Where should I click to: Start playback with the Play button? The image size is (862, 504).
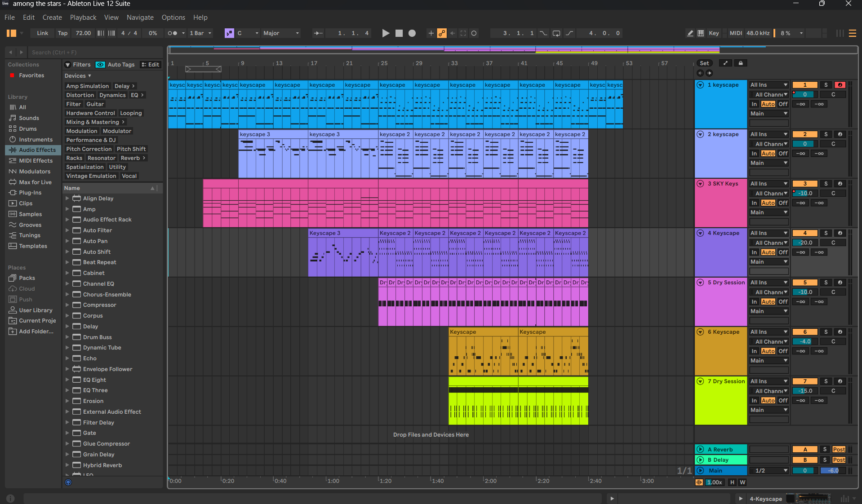pos(386,33)
